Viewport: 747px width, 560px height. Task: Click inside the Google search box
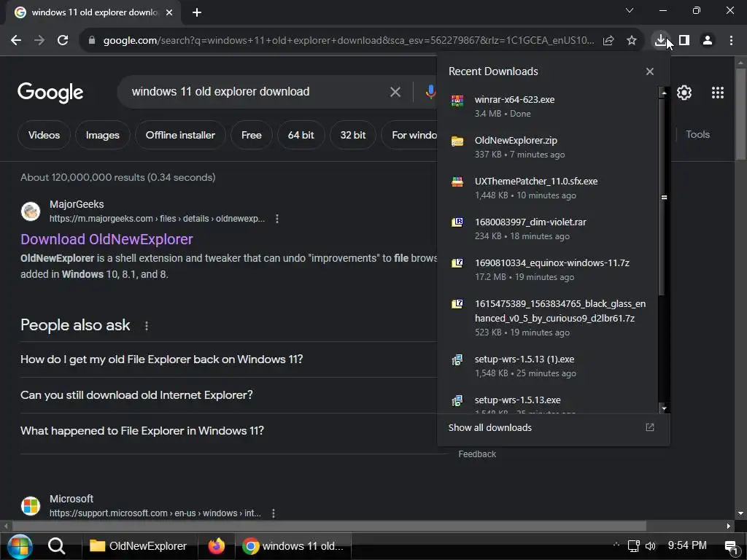point(258,91)
